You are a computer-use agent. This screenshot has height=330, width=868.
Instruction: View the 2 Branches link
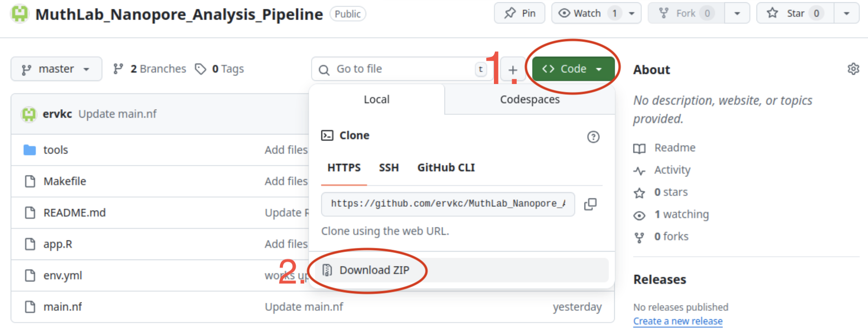(x=150, y=69)
